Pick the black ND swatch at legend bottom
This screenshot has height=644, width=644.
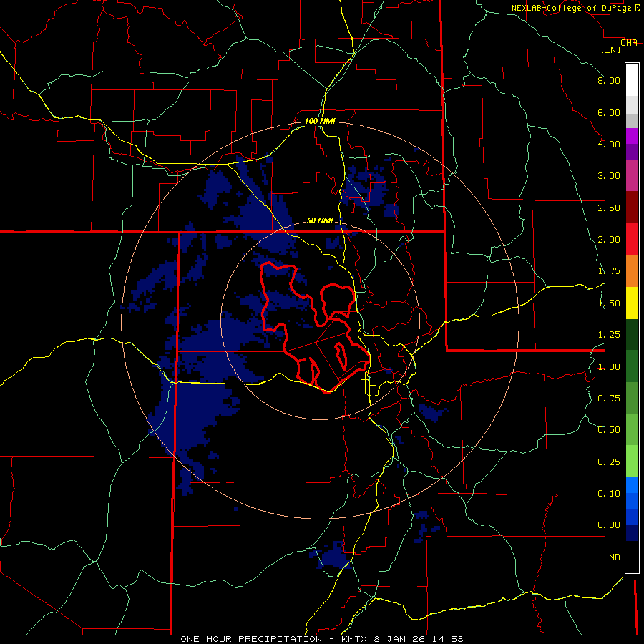click(x=632, y=557)
